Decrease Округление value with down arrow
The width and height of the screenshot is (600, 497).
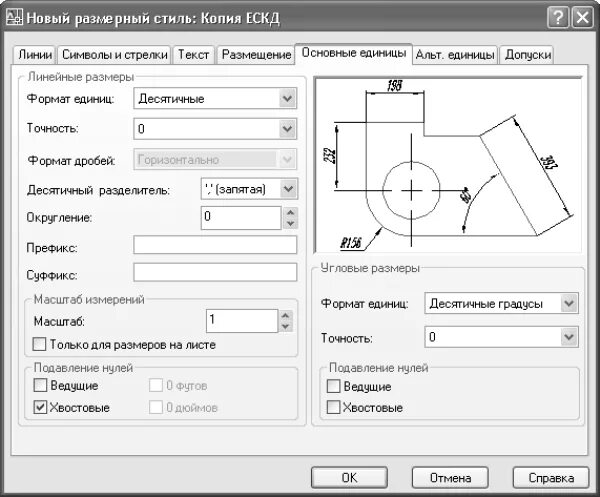click(x=290, y=223)
